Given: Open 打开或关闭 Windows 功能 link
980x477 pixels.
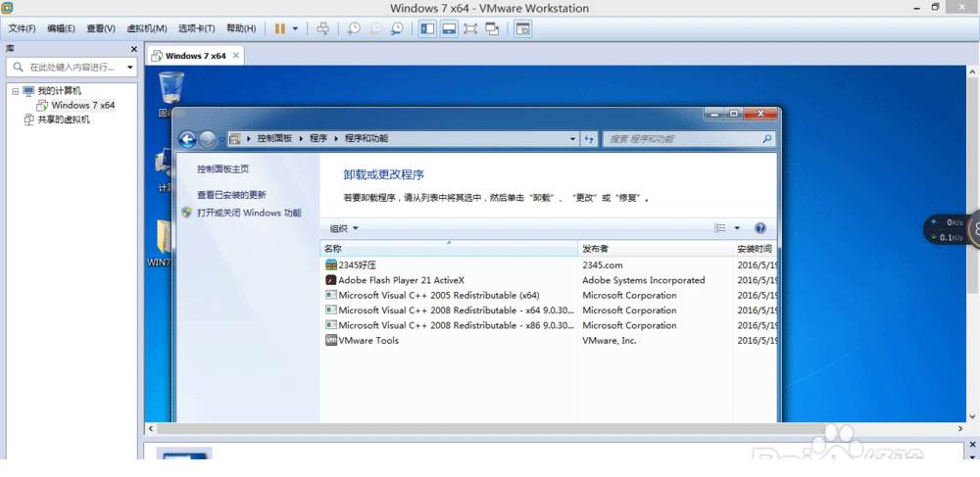Looking at the screenshot, I should (249, 213).
